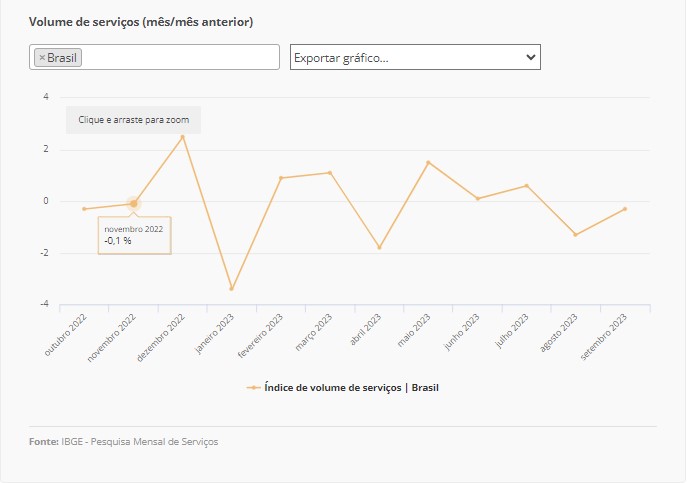Image resolution: width=694 pixels, height=483 pixels.
Task: Click the Brasil selected tag label
Action: 62,58
